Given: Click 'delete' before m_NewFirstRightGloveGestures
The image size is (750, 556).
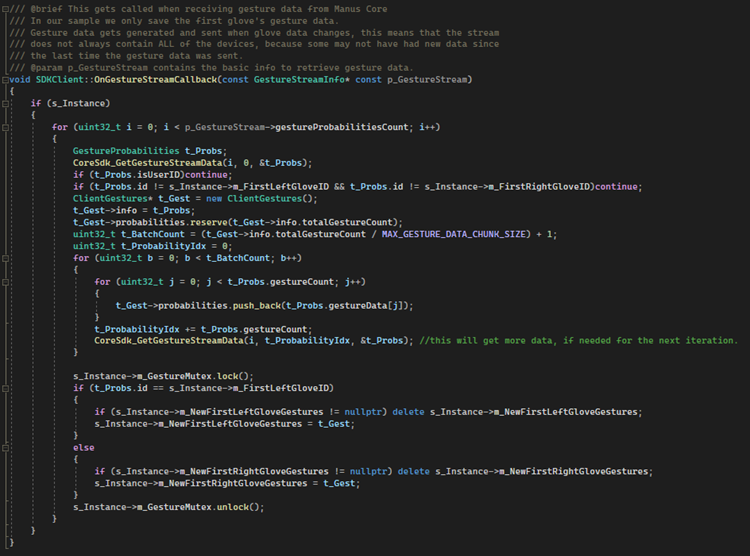Looking at the screenshot, I should pyautogui.click(x=414, y=472).
